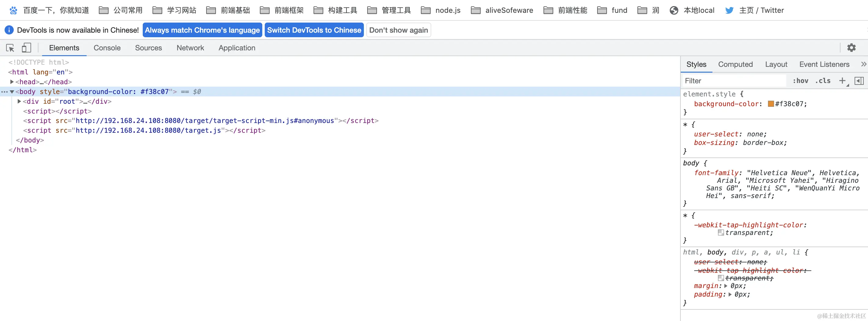Select the Event Listeners pane tab
This screenshot has height=321, width=868.
824,64
